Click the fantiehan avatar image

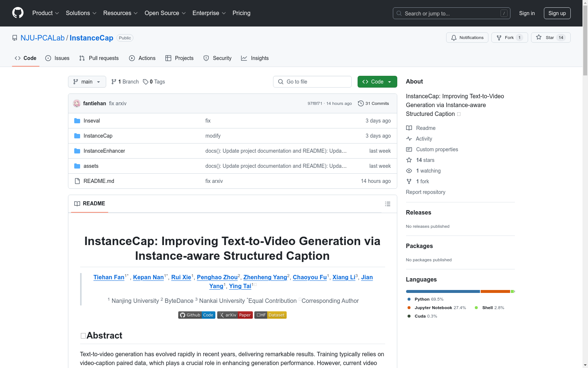coord(77,103)
